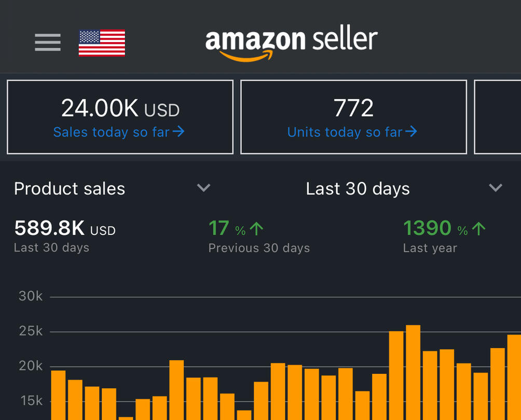521x420 pixels.
Task: Tap the green up arrow beside 1390 %
Action: pos(478,229)
